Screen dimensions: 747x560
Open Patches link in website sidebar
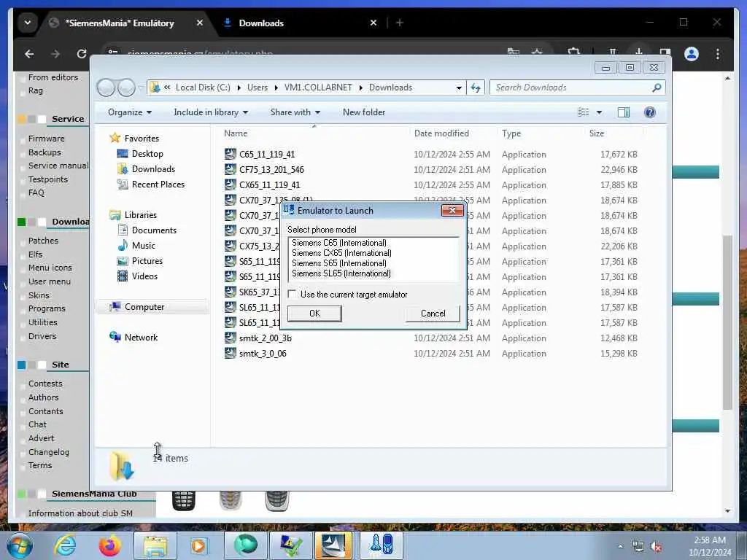43,241
